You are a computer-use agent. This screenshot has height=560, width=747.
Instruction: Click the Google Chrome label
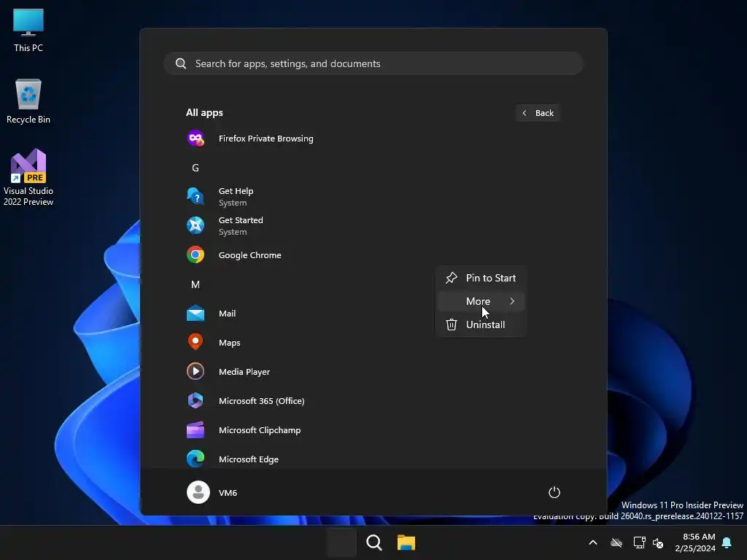(x=249, y=255)
